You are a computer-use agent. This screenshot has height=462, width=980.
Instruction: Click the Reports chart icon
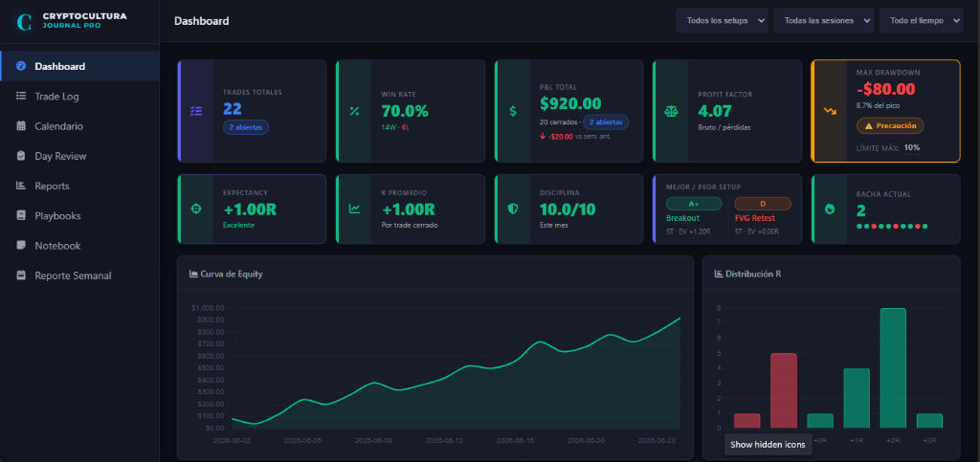point(21,186)
